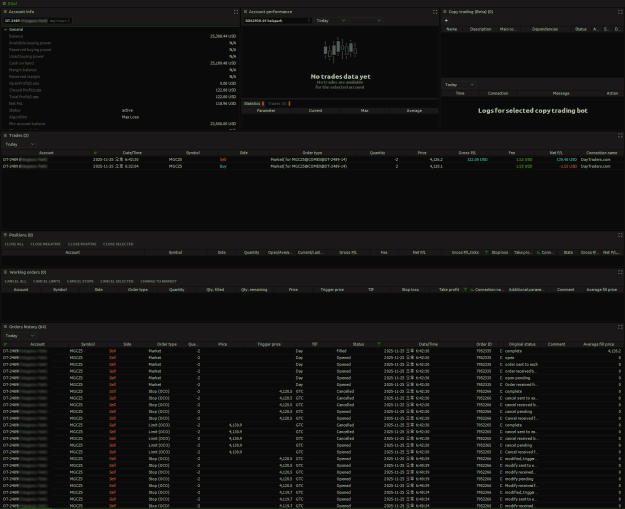The width and height of the screenshot is (625, 509).
Task: Maximize the Orders history panel
Action: (x=620, y=327)
